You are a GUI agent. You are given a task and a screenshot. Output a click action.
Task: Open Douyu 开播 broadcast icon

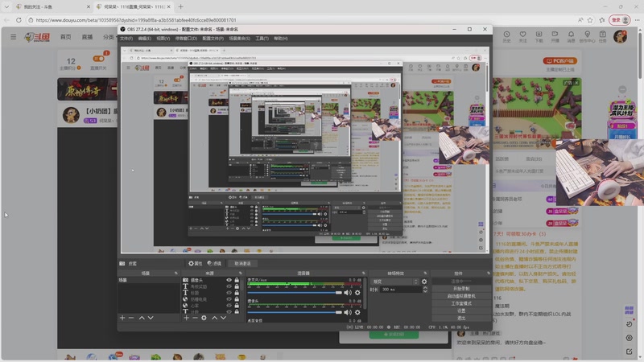(x=555, y=36)
